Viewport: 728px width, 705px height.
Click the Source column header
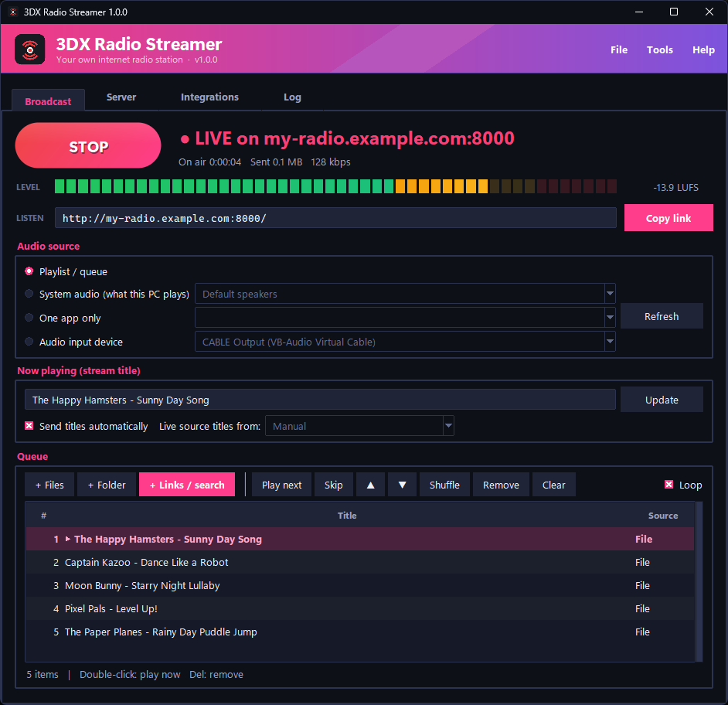[x=663, y=516]
